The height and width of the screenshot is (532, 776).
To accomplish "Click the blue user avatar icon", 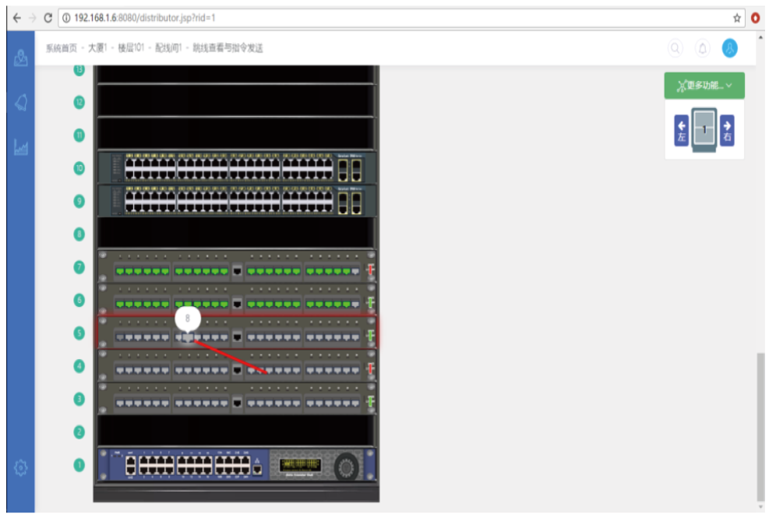I will (x=729, y=48).
